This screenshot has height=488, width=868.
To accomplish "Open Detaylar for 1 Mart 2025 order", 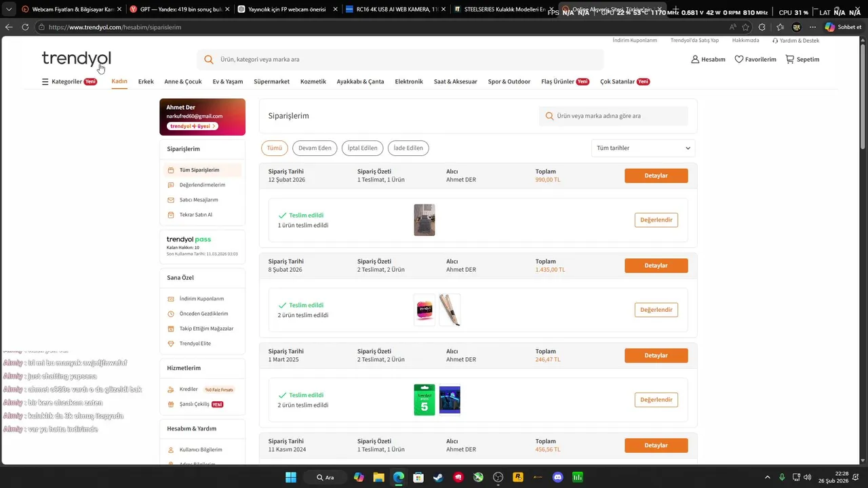I will pos(656,355).
